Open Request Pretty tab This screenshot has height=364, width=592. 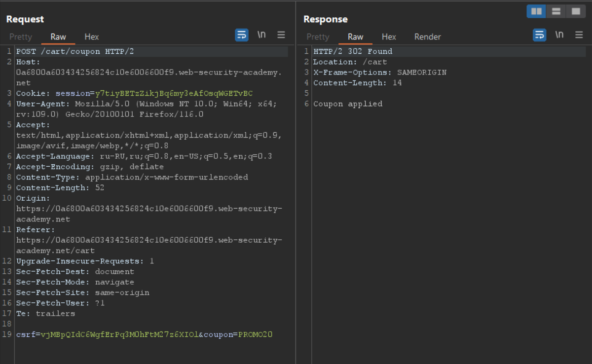21,37
